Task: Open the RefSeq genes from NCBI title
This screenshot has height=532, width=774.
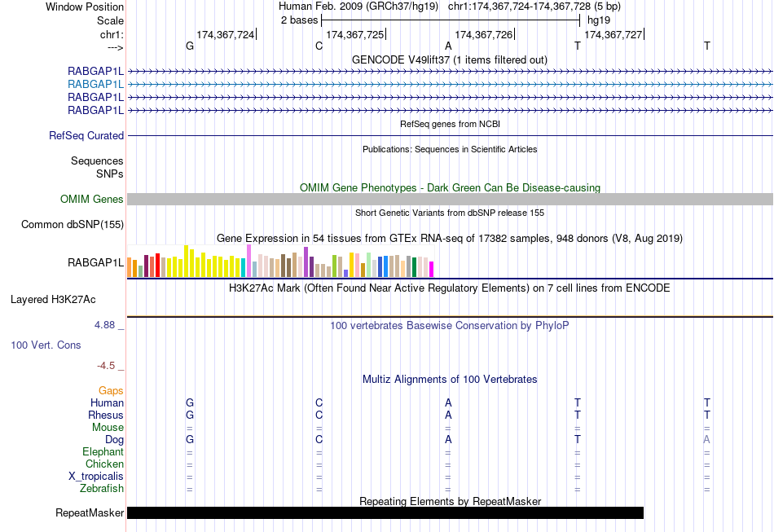Action: click(x=450, y=124)
